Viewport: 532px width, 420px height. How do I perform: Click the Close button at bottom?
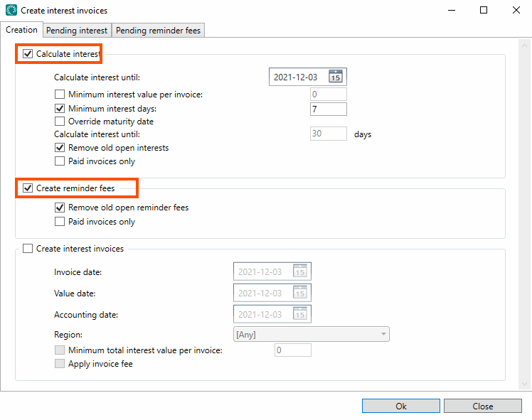click(482, 406)
